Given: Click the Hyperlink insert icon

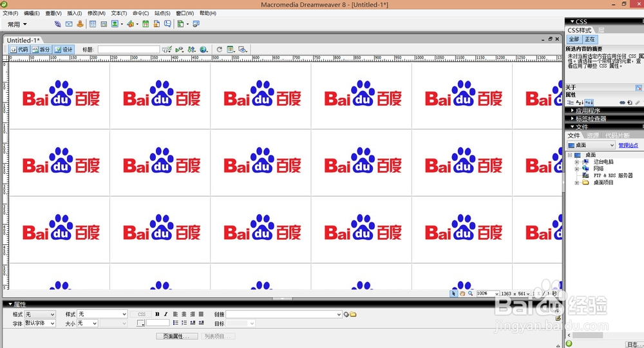Looking at the screenshot, I should coord(57,24).
